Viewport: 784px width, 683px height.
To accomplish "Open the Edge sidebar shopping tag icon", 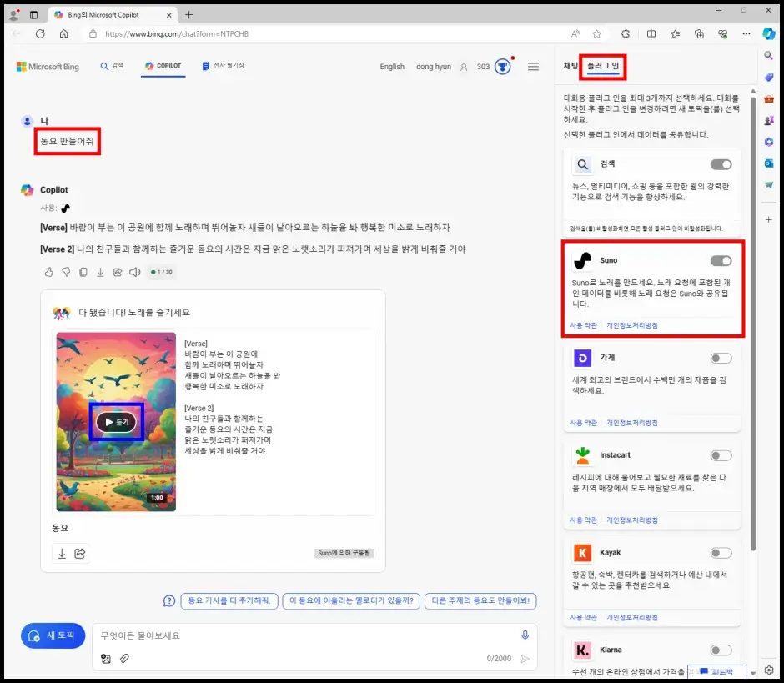I will [x=769, y=77].
